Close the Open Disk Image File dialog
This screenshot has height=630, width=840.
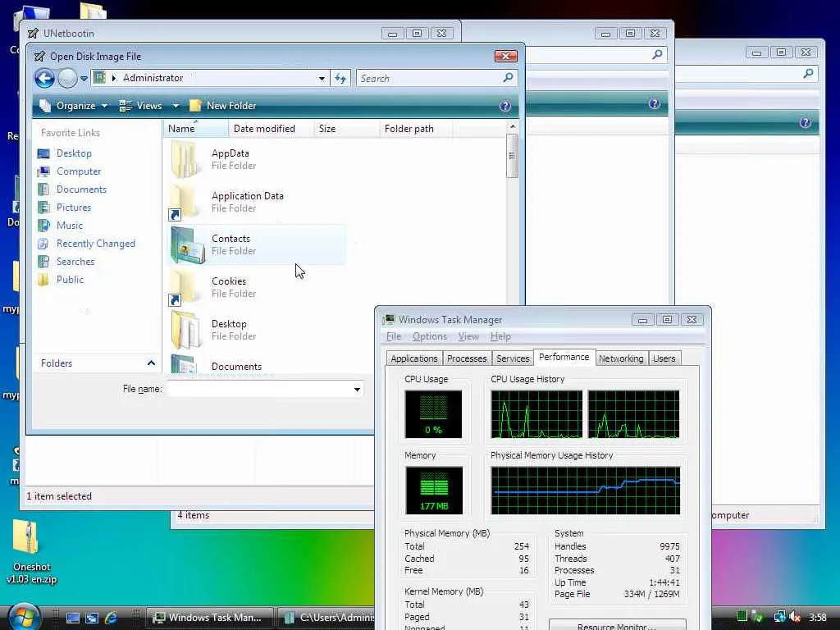click(x=505, y=57)
